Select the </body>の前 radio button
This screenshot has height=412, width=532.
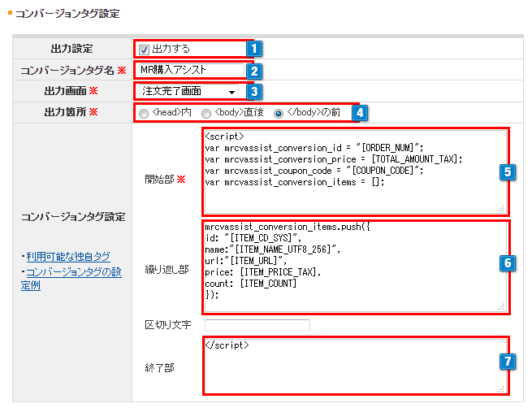click(x=279, y=113)
